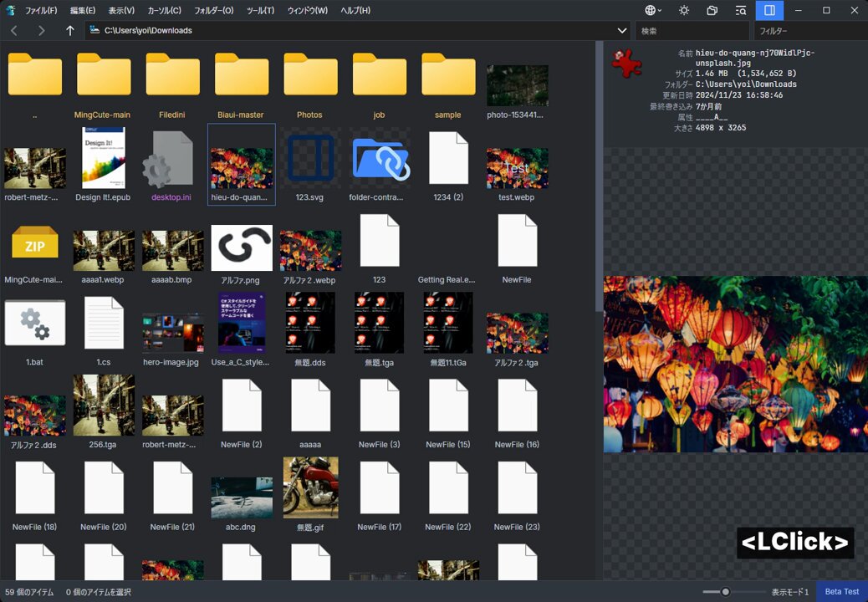Select the job folder
Image resolution: width=868 pixels, height=602 pixels.
coord(379,84)
